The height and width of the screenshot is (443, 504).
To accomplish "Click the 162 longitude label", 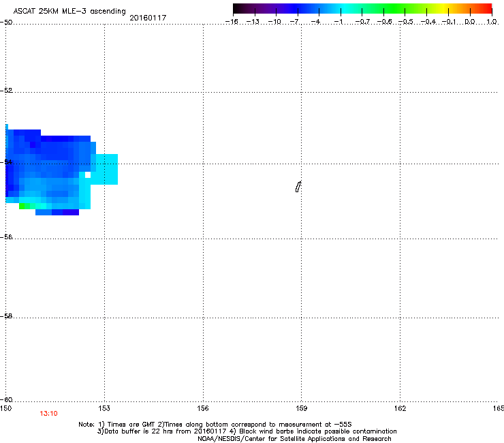I will [x=400, y=408].
